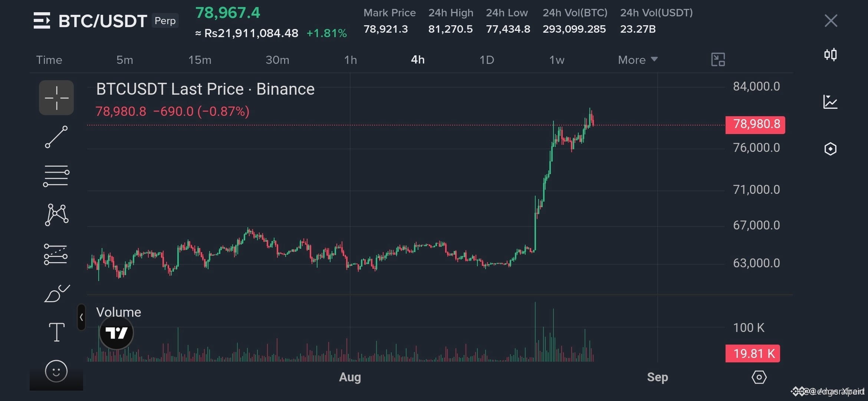Click the +1.81% change value

327,33
